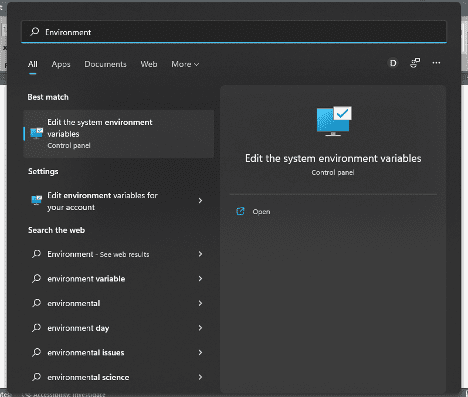Screen dimensions: 468x397
Task: Click search icon beside environmental
Action: pos(36,303)
